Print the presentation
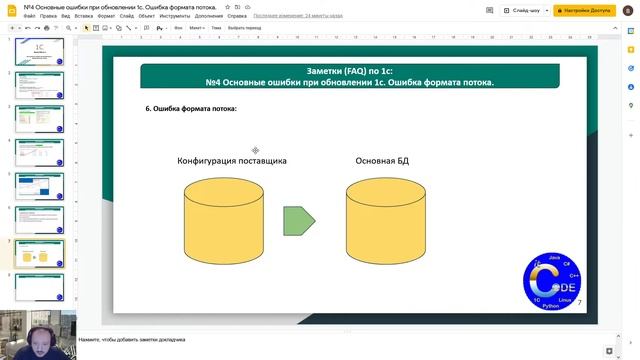640x360 pixels. click(x=47, y=28)
